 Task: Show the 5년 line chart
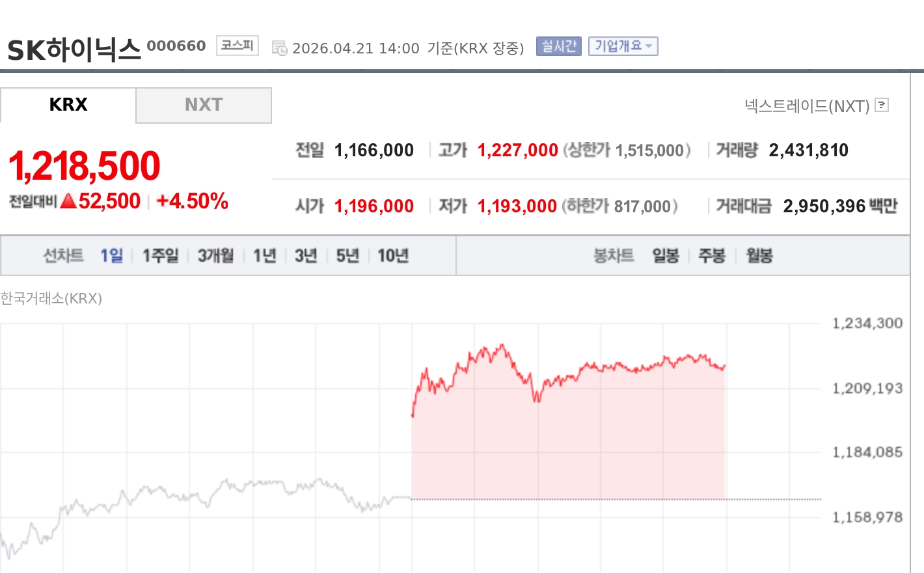coord(347,256)
